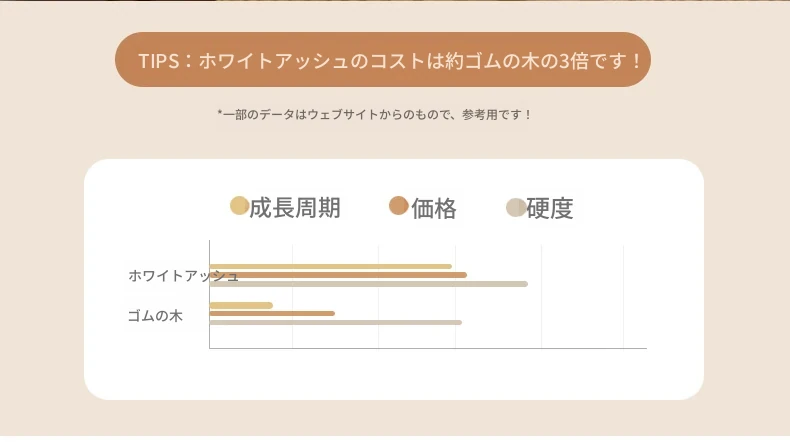Click the ホワイトアッシュ gray hardness bar
Viewport: 790px width, 444px height.
368,284
